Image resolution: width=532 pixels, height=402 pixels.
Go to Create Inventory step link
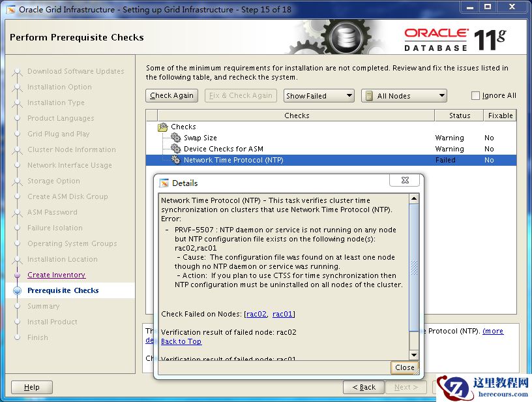click(x=56, y=275)
